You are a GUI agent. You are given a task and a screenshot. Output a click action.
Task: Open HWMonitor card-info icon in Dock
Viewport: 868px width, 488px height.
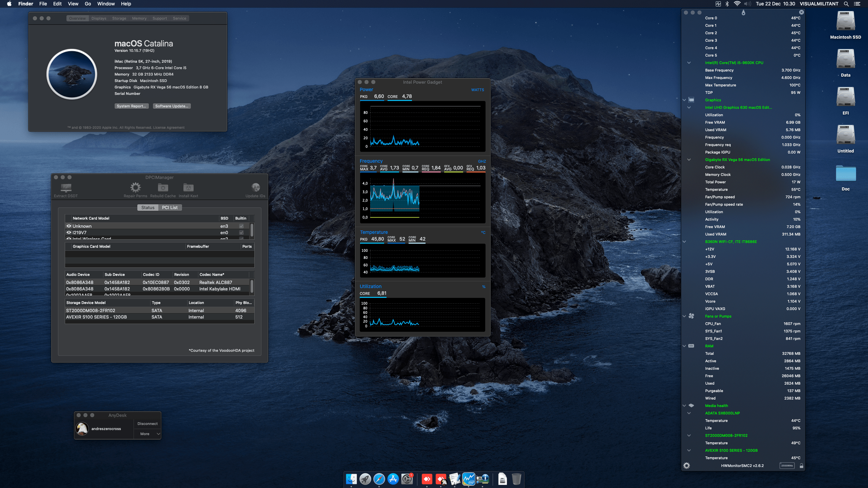482,479
